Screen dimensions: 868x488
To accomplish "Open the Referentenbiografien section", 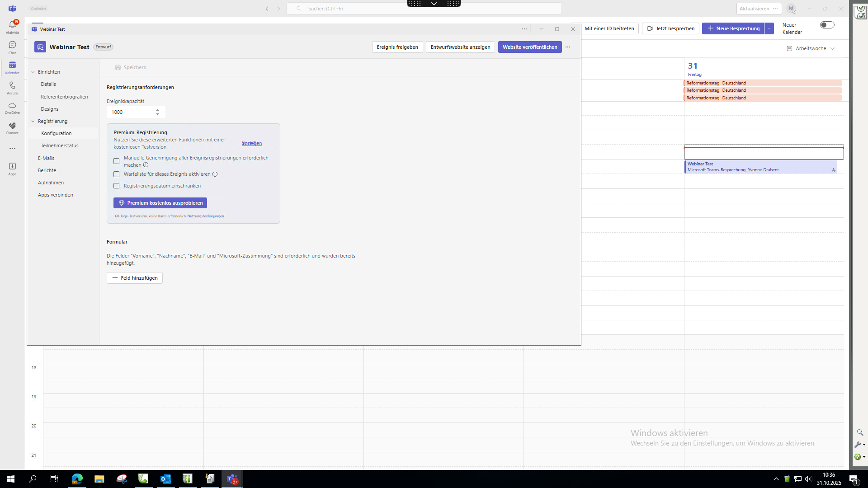I will [x=64, y=97].
